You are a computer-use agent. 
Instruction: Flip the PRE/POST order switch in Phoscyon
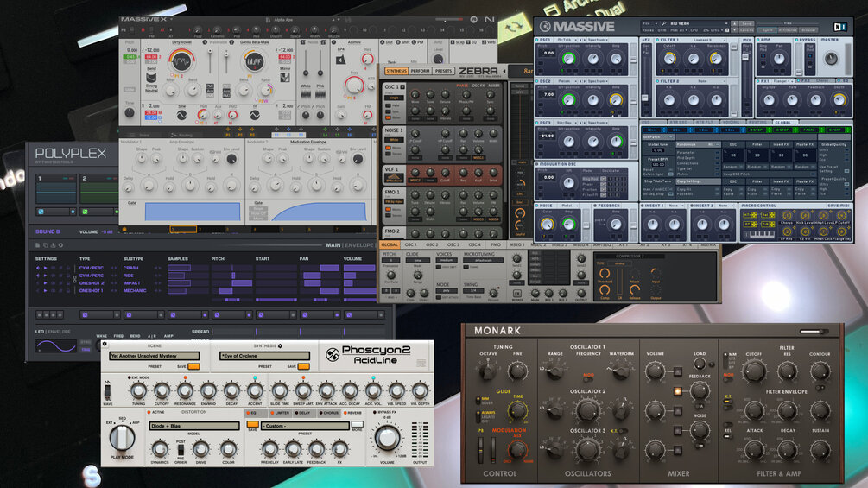pyautogui.click(x=181, y=450)
